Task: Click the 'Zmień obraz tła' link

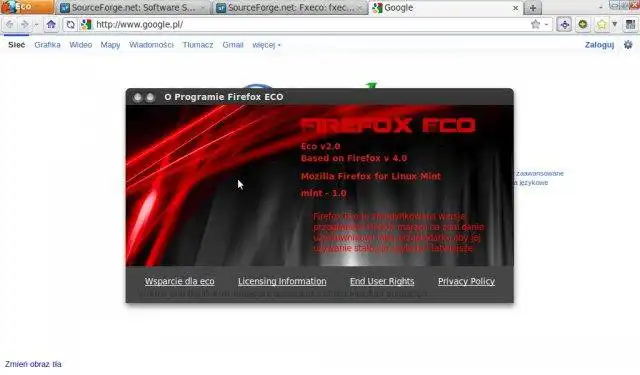Action: [x=33, y=364]
